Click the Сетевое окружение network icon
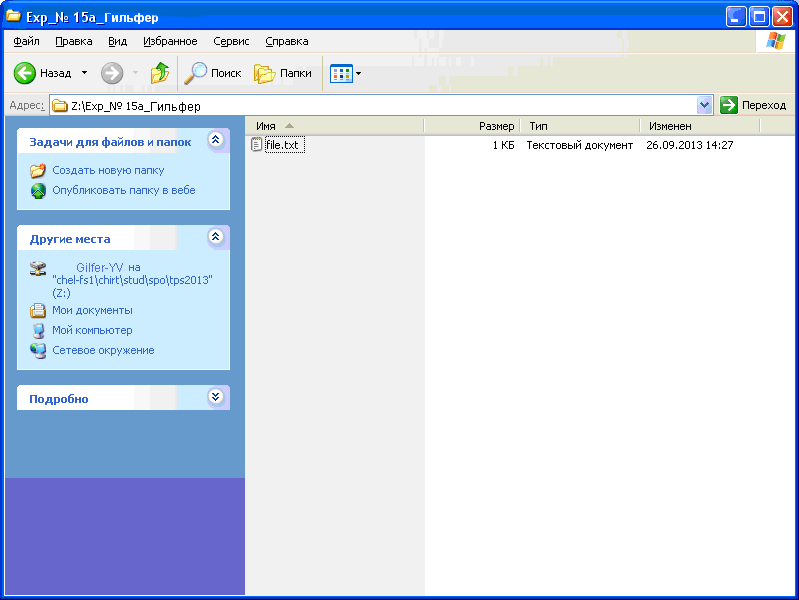The height and width of the screenshot is (600, 799). click(38, 351)
